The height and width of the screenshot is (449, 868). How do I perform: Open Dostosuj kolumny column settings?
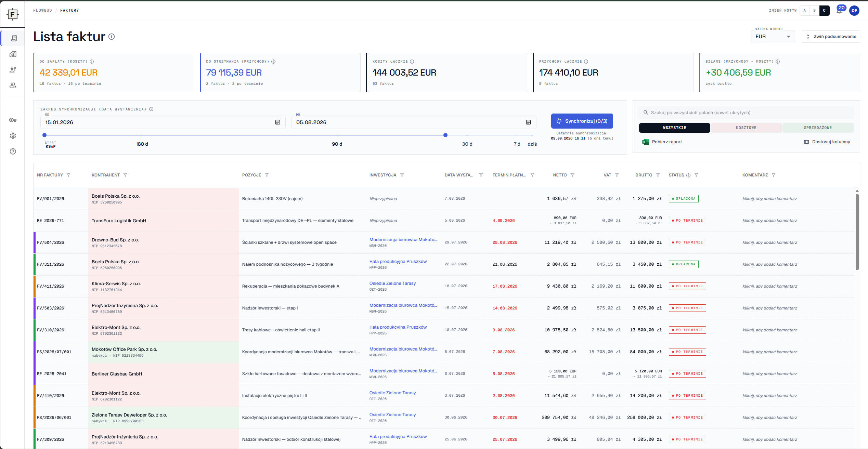pyautogui.click(x=827, y=142)
